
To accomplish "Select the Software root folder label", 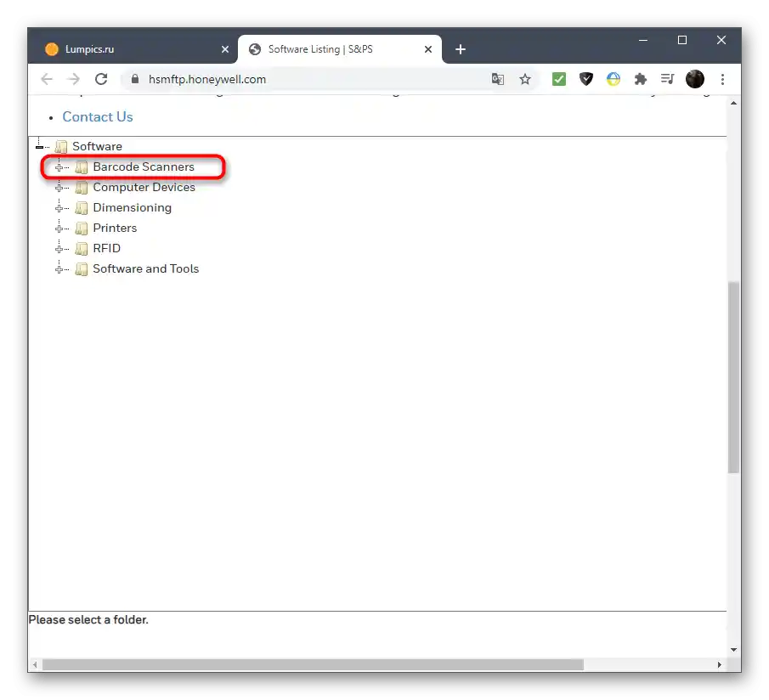I will point(97,146).
